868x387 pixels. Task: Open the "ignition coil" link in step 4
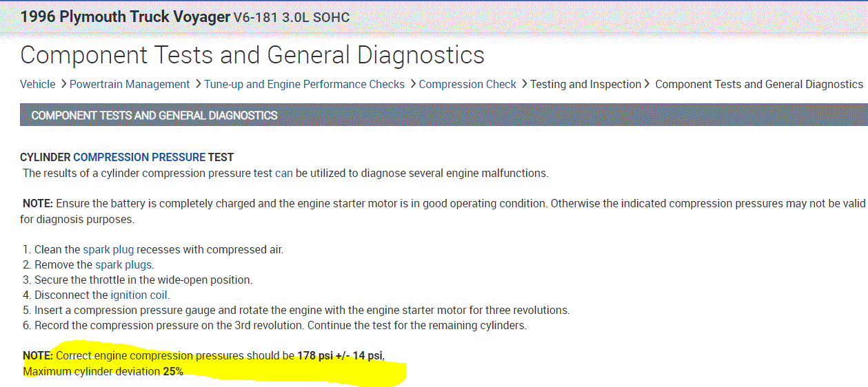click(x=139, y=295)
